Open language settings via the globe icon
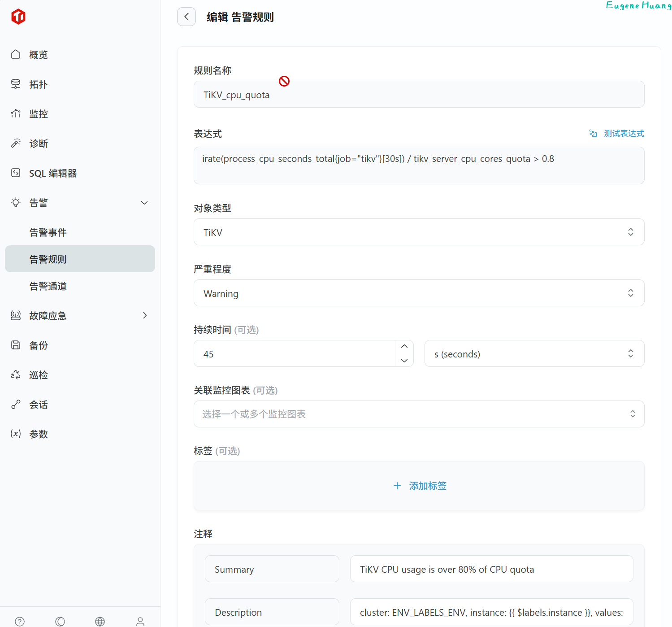Screen dimensions: 672x627 100,621
